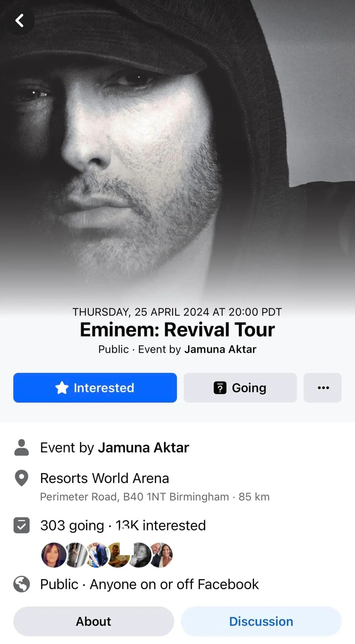Tap the question-mark icon on the Going button
Viewport: 355px width, 644px height.
point(220,388)
